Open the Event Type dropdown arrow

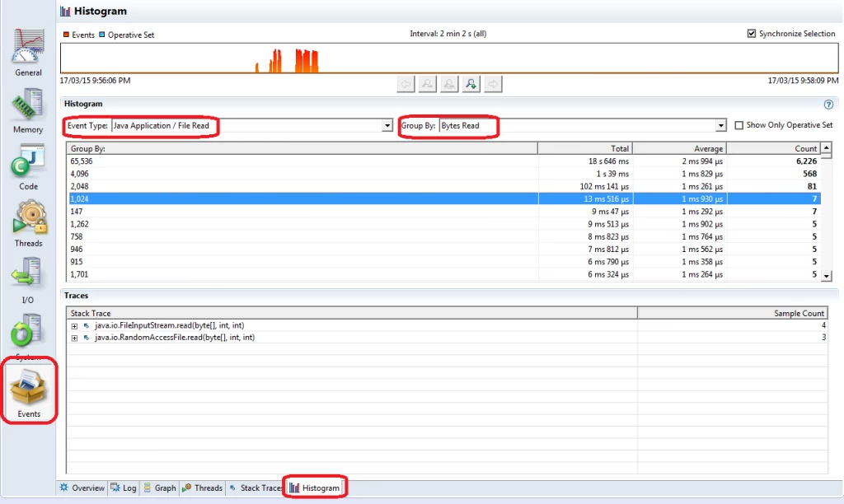(x=387, y=126)
